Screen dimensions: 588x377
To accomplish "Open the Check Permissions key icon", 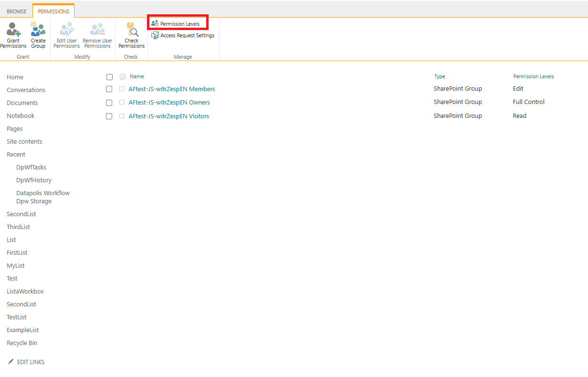I will pyautogui.click(x=132, y=30).
